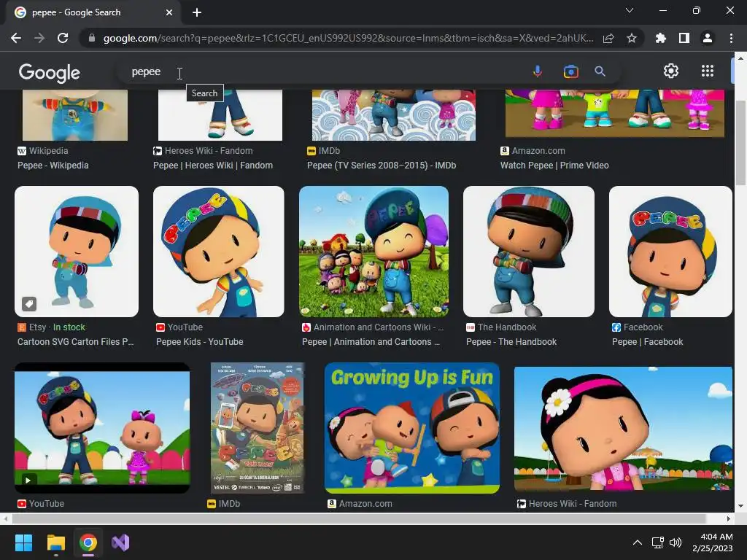Open Pepee - Wikipedia result link
The width and height of the screenshot is (747, 560).
[53, 166]
